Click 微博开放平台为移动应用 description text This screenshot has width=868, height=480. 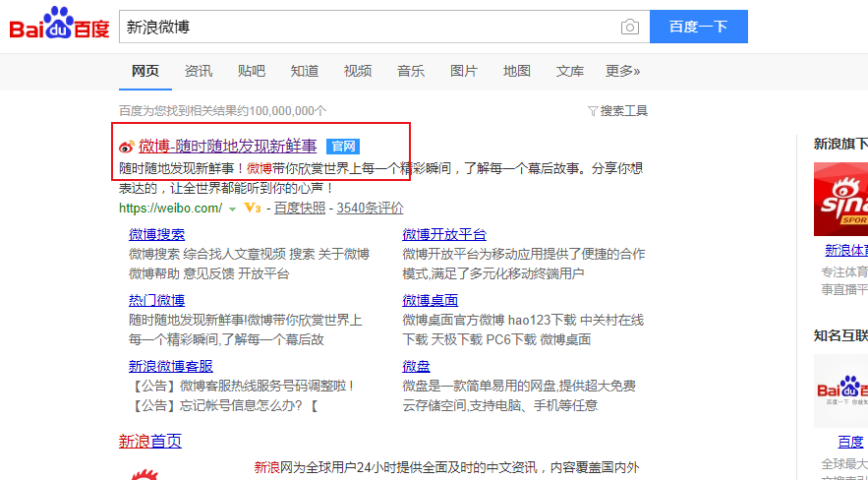tap(524, 255)
